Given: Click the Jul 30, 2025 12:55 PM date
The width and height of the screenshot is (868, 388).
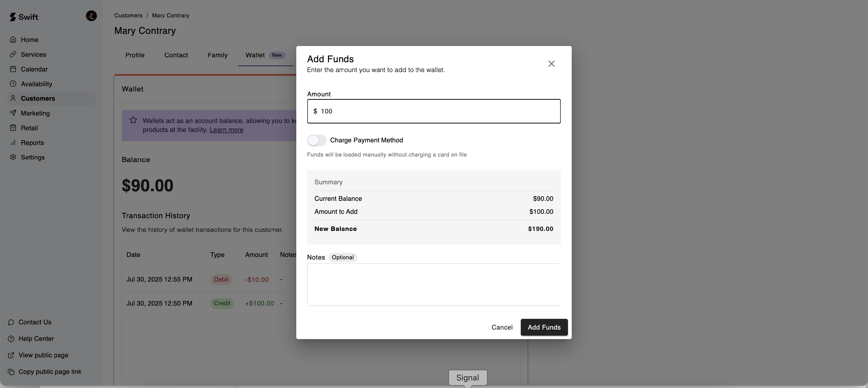Looking at the screenshot, I should click(x=159, y=279).
